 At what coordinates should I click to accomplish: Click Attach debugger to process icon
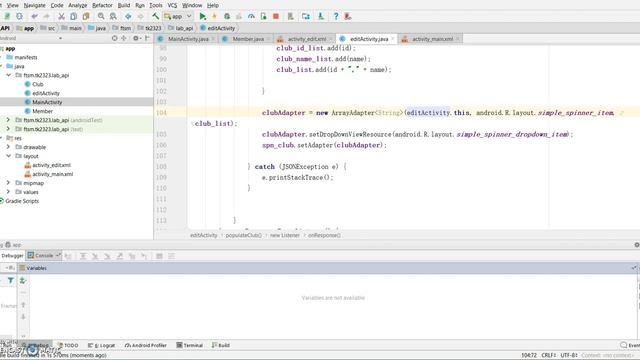264,16
